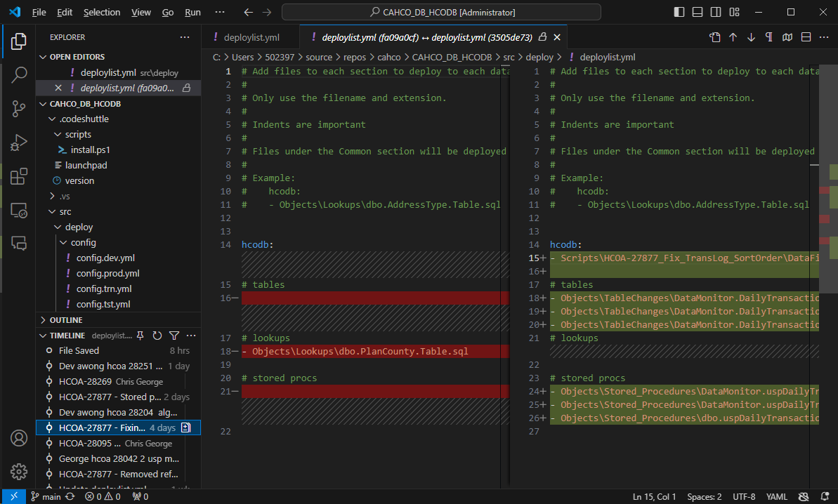Toggle inline view for the diff

(805, 37)
